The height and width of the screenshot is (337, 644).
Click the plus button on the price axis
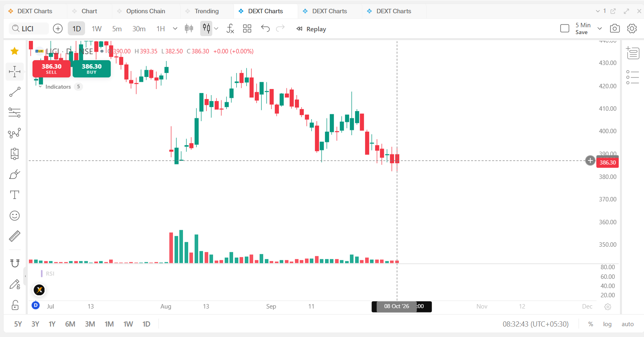590,161
